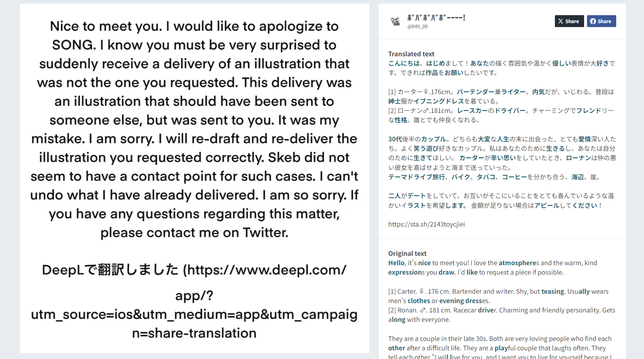This screenshot has height=359, width=644.
Task: Open the sta.sh/2143toycjiei link
Action: [426, 224]
